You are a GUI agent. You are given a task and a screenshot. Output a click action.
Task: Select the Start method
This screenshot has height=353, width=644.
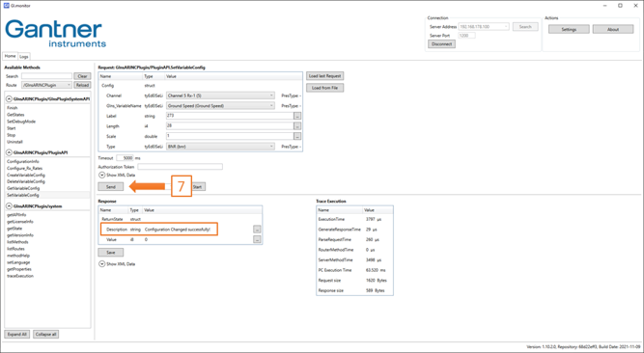11,128
